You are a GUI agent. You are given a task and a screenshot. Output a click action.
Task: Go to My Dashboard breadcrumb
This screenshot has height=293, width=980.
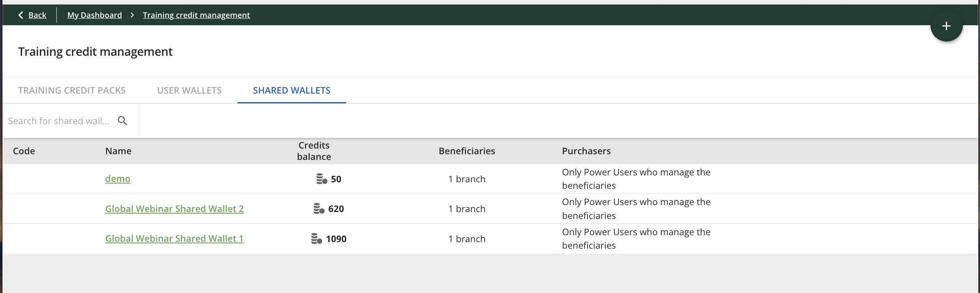point(94,15)
